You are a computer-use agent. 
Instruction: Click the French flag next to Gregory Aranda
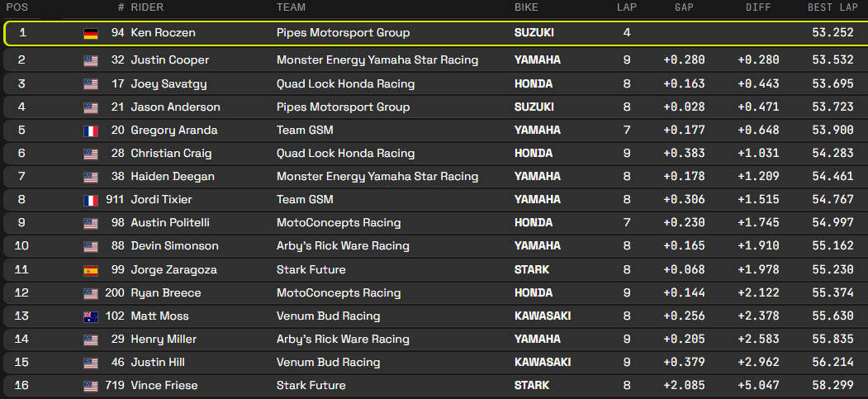(91, 131)
